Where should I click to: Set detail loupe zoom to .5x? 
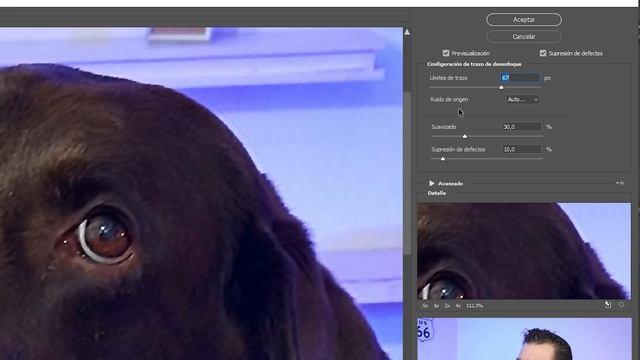(x=425, y=306)
